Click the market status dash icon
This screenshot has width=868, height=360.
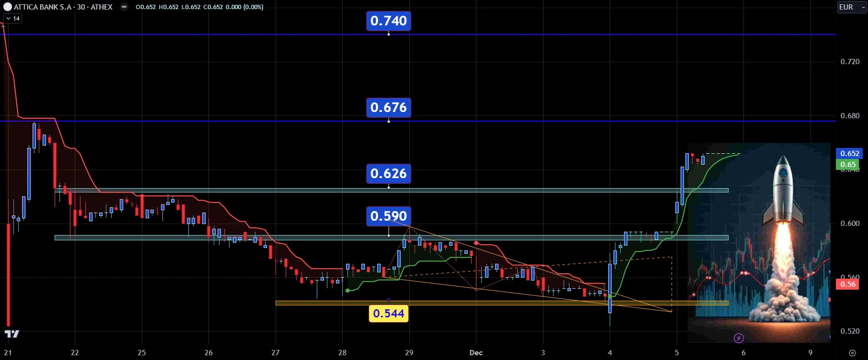[x=124, y=7]
